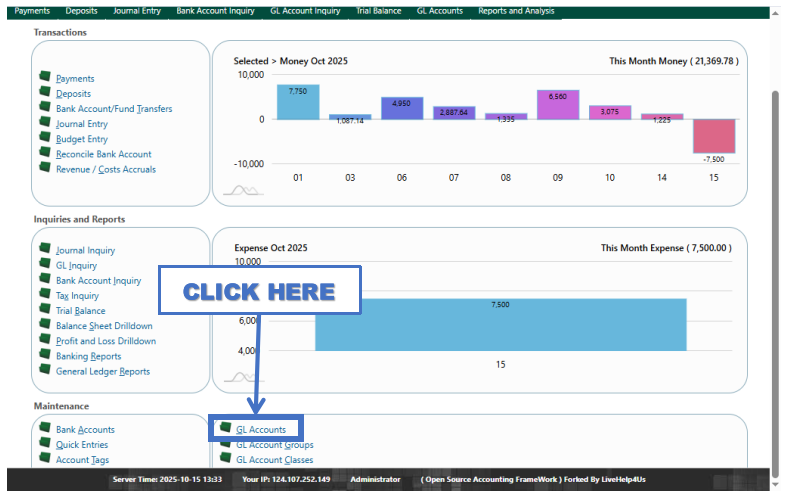The height and width of the screenshot is (499, 788).
Task: Open the Trial Balance top menu tab
Action: [378, 11]
